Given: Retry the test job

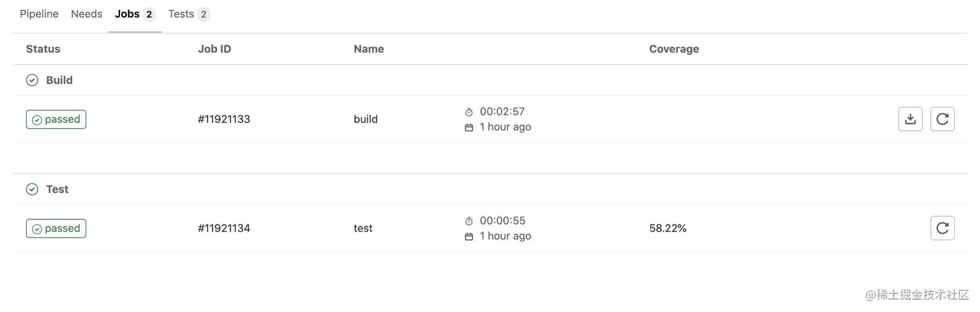Looking at the screenshot, I should (942, 228).
